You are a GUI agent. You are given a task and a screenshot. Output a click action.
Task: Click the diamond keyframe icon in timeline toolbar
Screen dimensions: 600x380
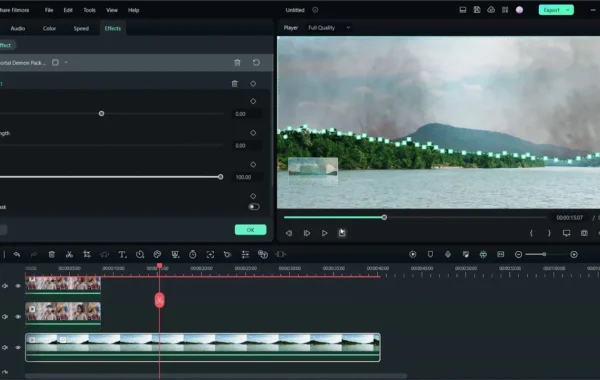coord(448,254)
